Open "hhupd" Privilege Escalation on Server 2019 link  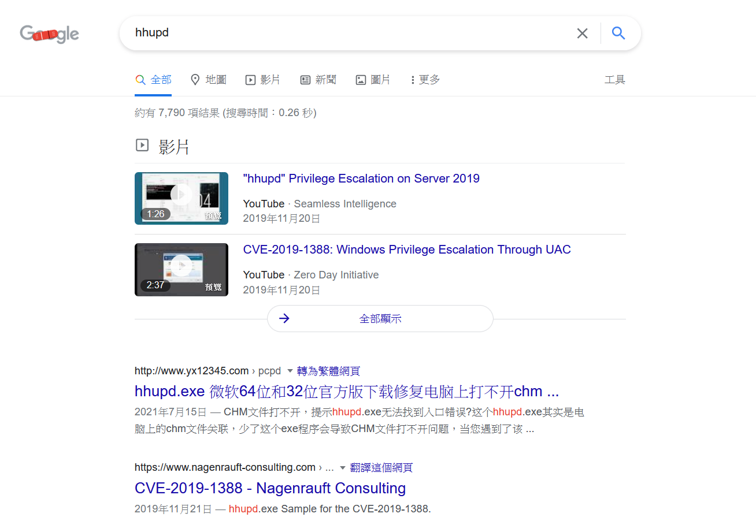(361, 178)
